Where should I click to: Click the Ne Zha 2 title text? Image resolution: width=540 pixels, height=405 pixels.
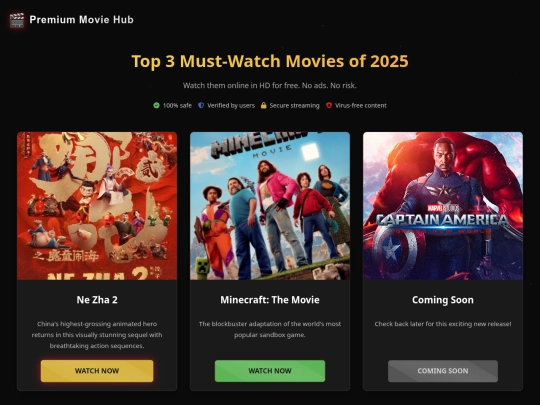pyautogui.click(x=97, y=300)
